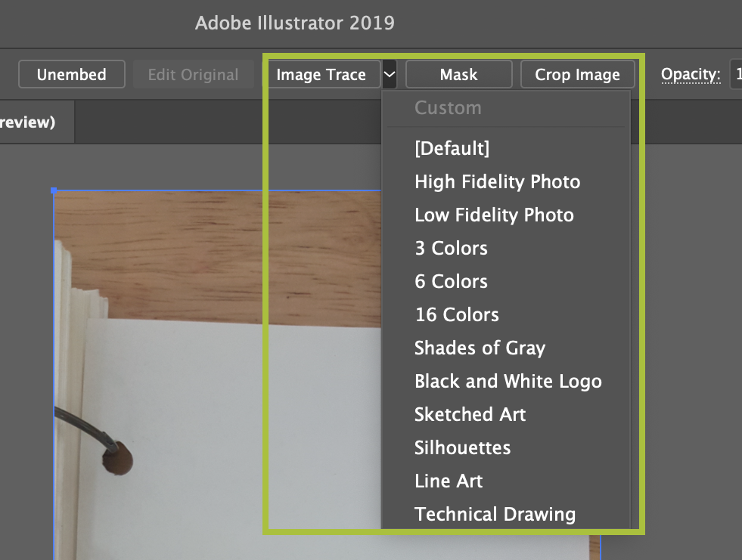Click the Image Trace button
The width and height of the screenshot is (742, 560).
click(321, 74)
